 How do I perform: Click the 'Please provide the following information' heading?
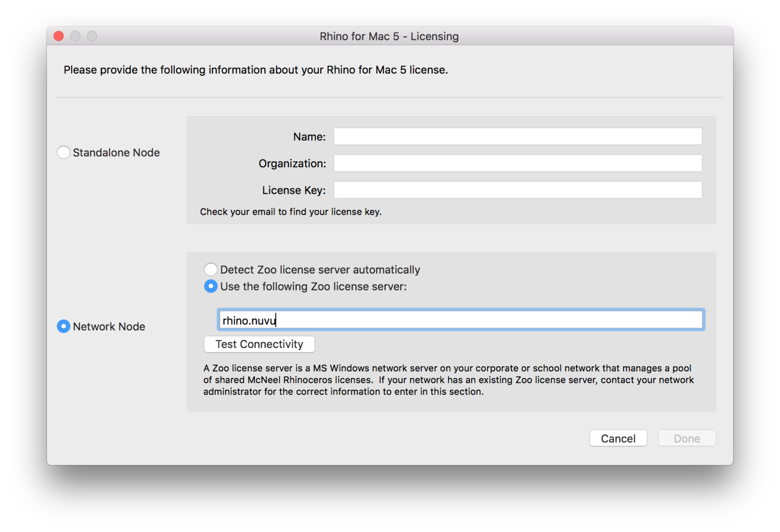(x=256, y=70)
